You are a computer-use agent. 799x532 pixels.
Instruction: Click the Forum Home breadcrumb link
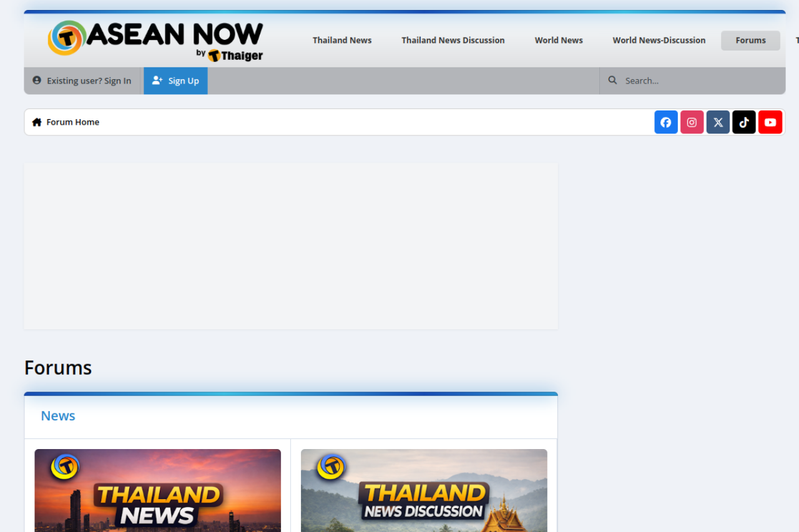[x=72, y=122]
